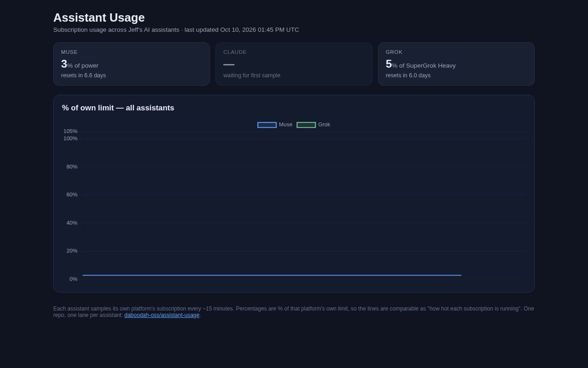Image resolution: width=588 pixels, height=368 pixels.
Task: Click the 100% y-axis label
Action: click(x=70, y=138)
